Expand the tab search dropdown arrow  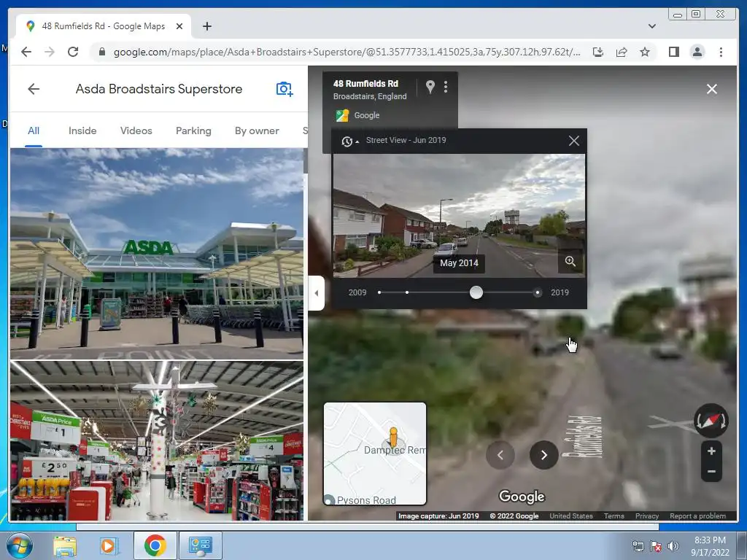(651, 26)
